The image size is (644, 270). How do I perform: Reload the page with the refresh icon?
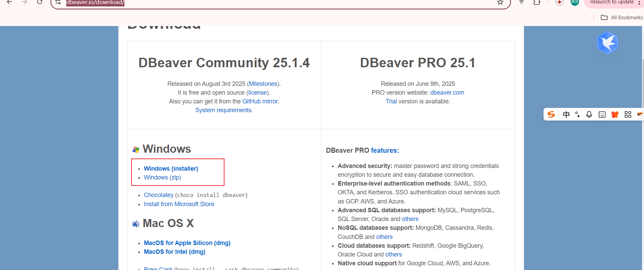point(40,2)
